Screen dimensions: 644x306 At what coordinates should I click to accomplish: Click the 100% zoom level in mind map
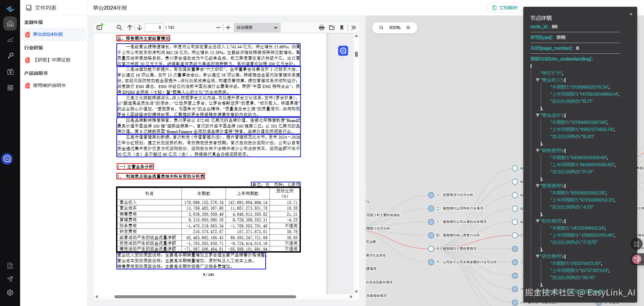395,28
